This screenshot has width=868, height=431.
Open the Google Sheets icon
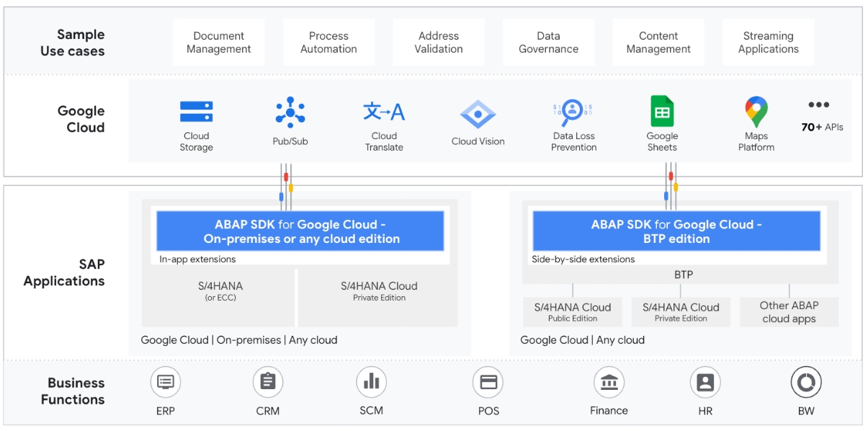[x=663, y=110]
